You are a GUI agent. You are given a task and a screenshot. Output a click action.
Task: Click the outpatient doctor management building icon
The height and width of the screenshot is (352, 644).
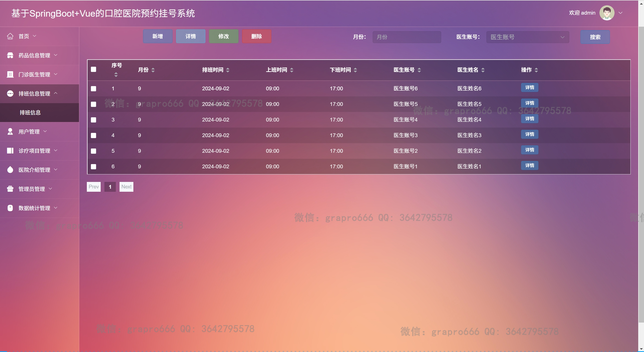pos(10,74)
